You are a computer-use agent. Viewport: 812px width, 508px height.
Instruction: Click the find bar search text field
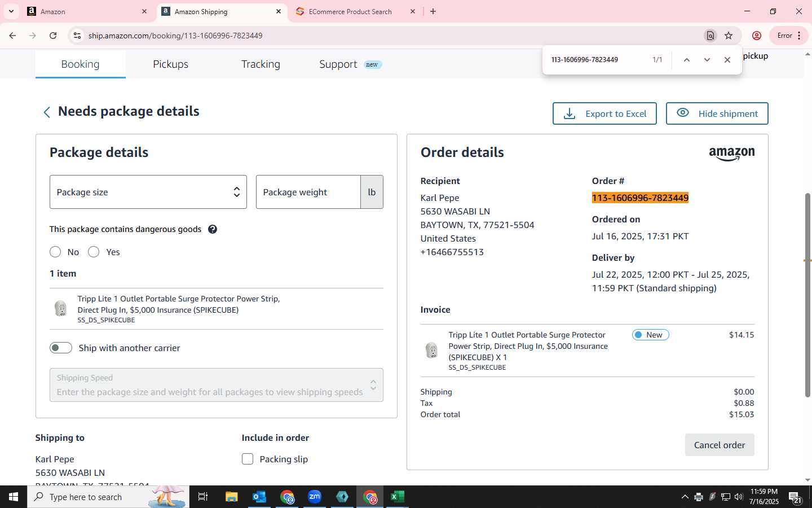point(598,60)
